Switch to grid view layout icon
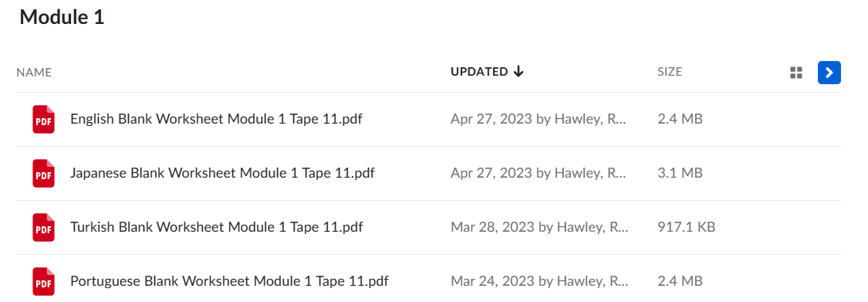The image size is (868, 302). coord(796,73)
